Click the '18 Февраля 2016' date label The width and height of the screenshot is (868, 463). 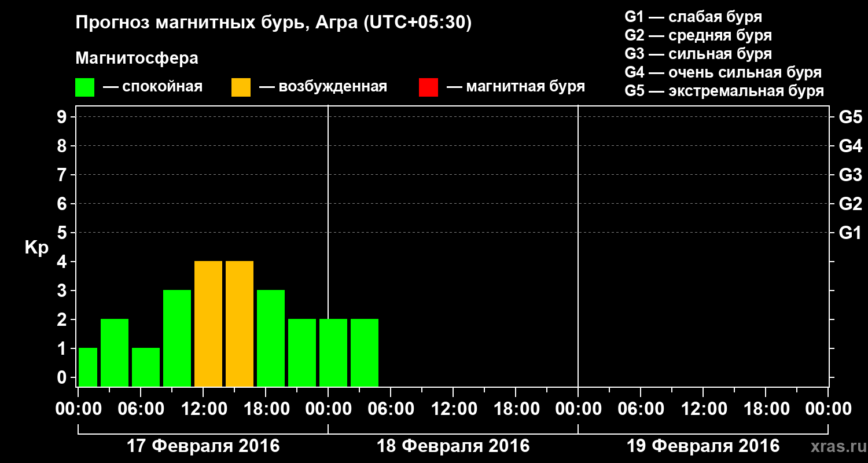453,446
